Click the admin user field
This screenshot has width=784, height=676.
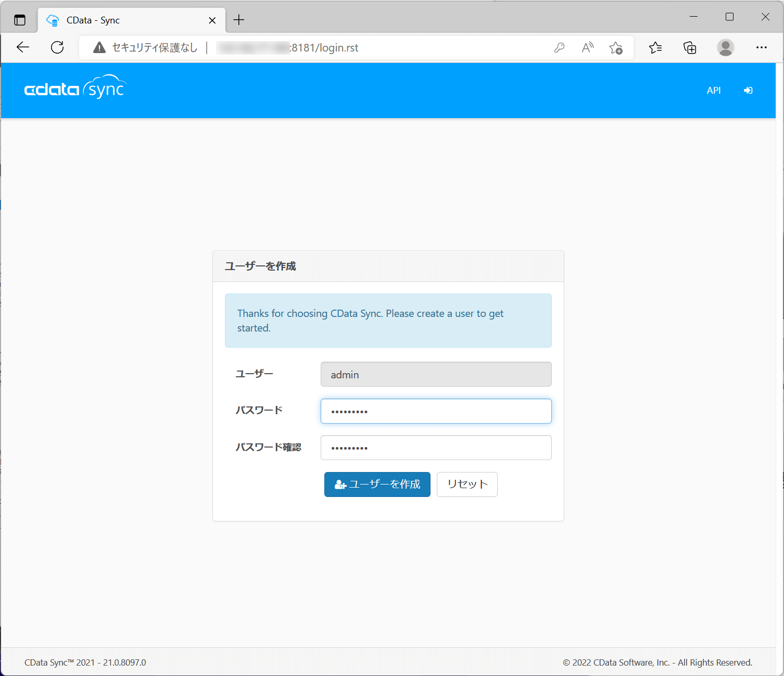(436, 374)
